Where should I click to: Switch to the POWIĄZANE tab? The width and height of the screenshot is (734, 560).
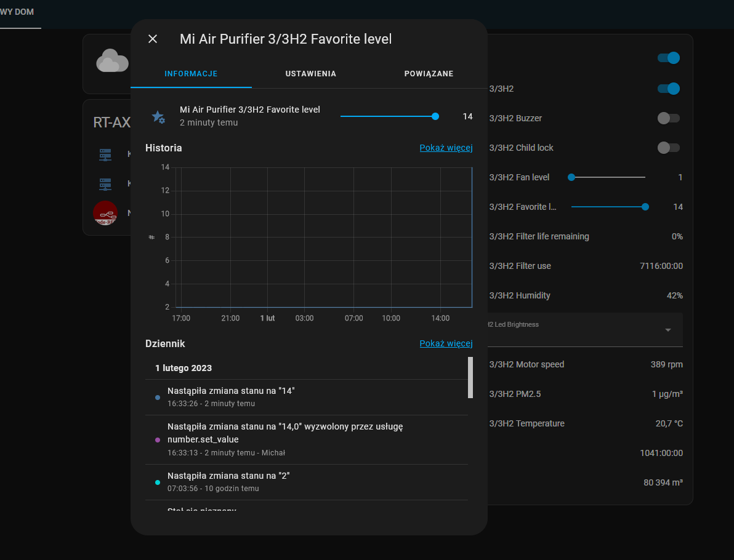pyautogui.click(x=429, y=74)
